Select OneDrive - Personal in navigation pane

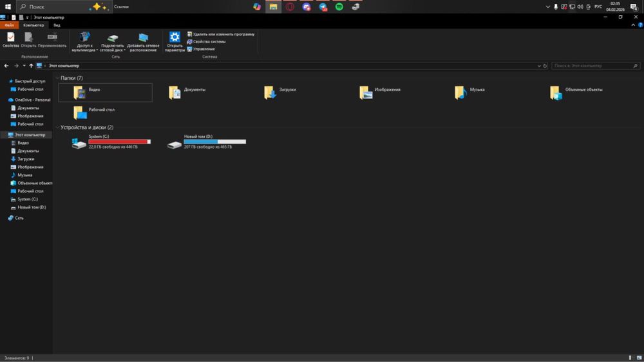[30, 100]
